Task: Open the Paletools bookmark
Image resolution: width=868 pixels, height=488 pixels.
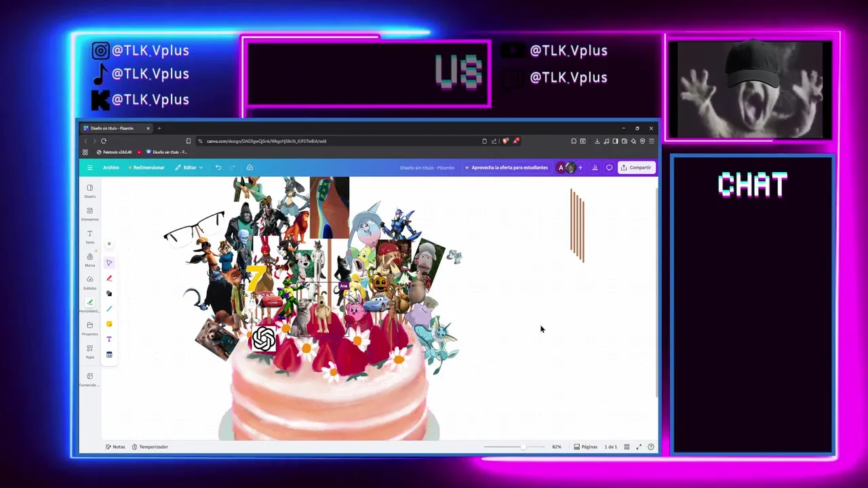Action: point(116,152)
